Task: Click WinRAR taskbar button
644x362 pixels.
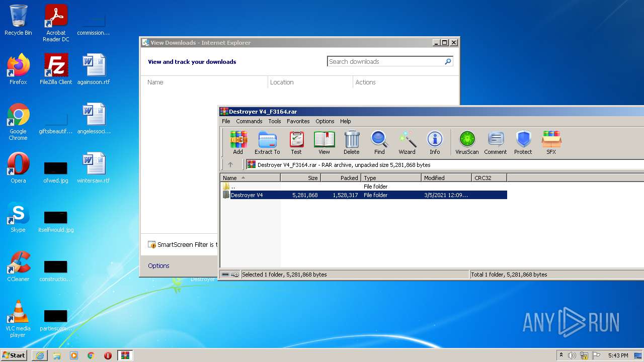Action: 125,355
